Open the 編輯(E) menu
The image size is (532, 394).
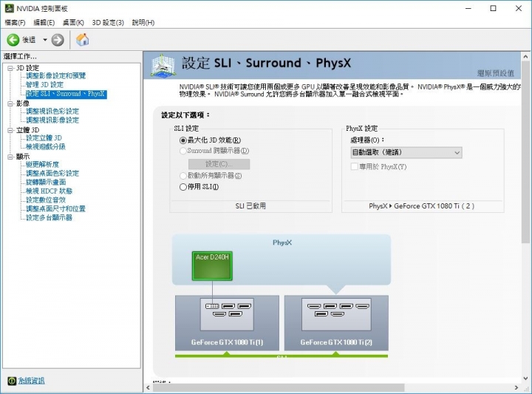click(44, 22)
